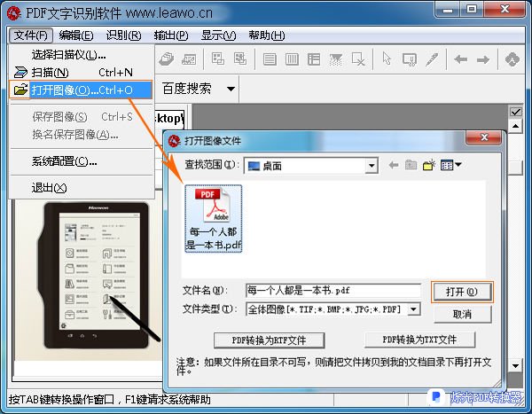The height and width of the screenshot is (414, 532).
Task: Click the second layout region toolbar icon
Action: (x=240, y=59)
